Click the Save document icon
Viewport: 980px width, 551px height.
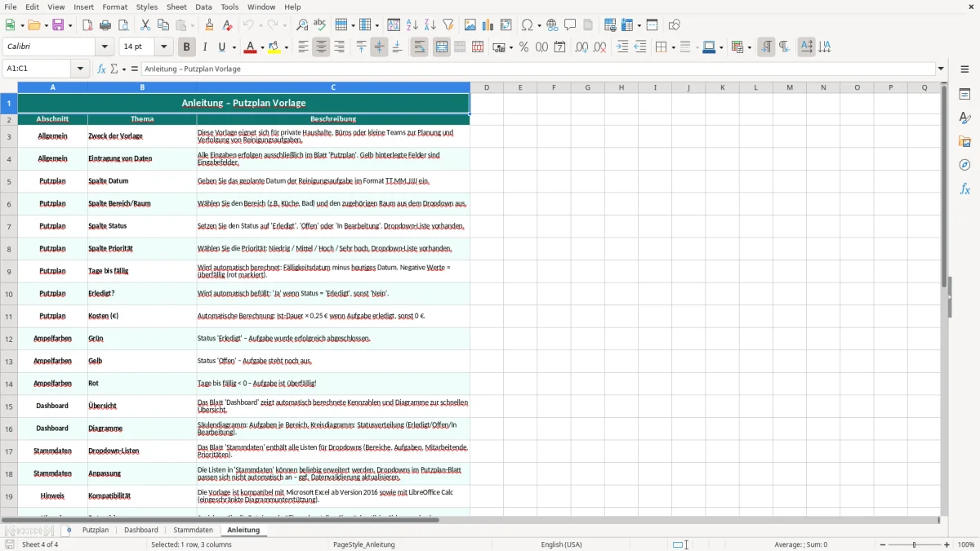point(58,25)
